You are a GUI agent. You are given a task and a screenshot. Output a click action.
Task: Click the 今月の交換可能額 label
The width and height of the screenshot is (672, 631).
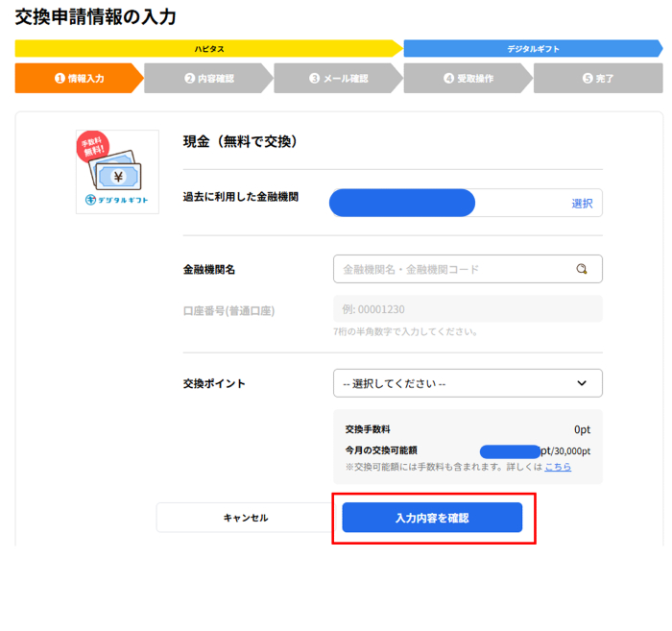(381, 450)
